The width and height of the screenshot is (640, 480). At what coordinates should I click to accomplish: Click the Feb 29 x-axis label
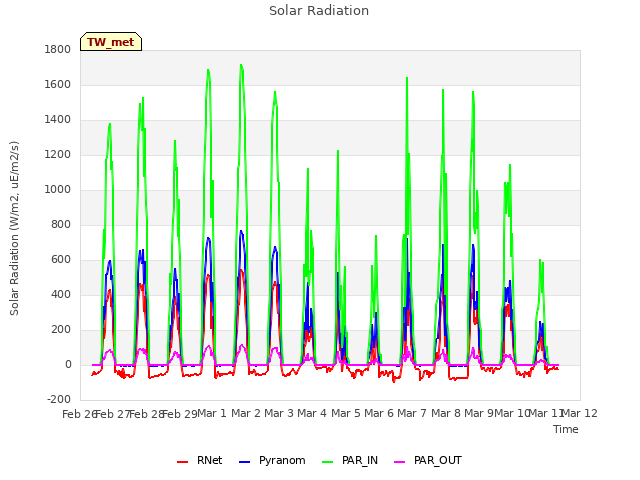point(180,414)
